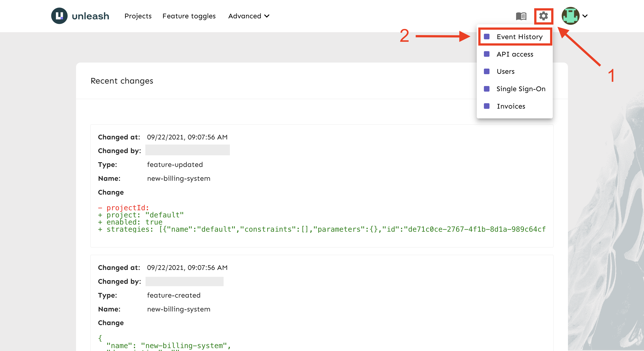Select Event History from the menu
This screenshot has height=351, width=644.
pyautogui.click(x=519, y=37)
